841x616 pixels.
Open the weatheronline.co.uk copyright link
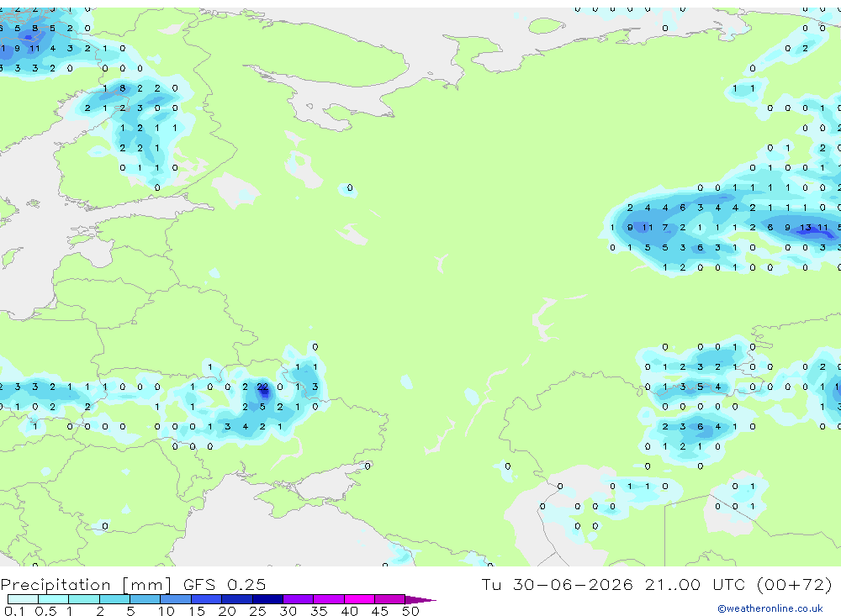tap(770, 608)
